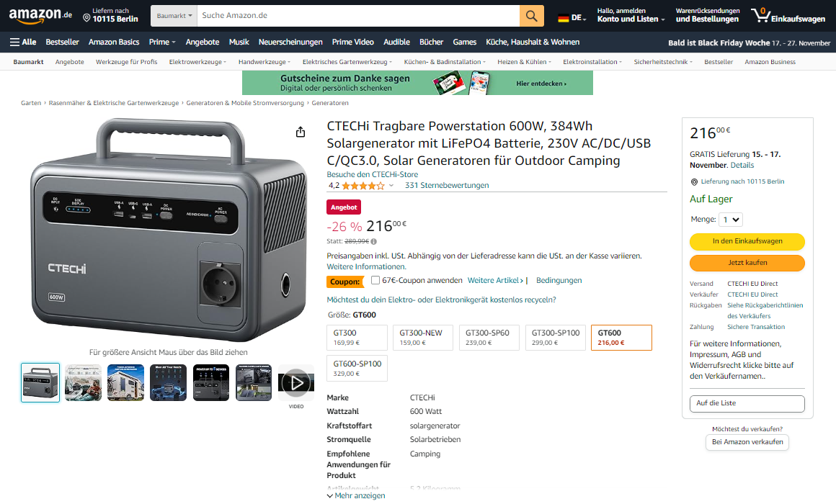
Task: Click inside the Suche Amazon.de search field
Action: (x=358, y=16)
